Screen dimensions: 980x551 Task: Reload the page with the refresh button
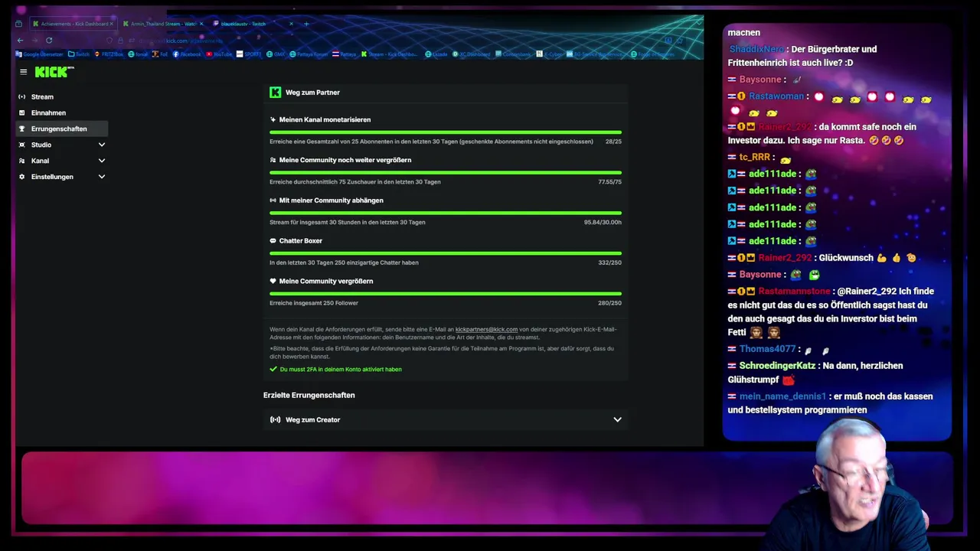49,40
